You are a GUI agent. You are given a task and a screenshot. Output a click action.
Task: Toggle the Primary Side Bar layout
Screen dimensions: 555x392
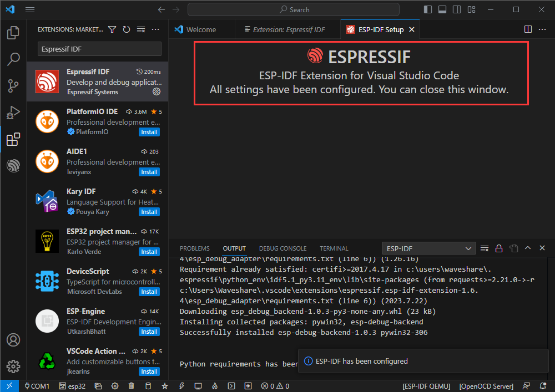point(427,9)
